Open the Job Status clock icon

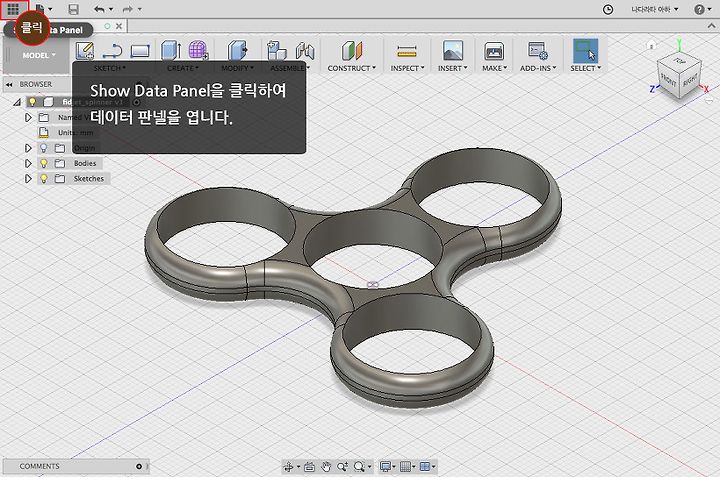click(x=608, y=9)
